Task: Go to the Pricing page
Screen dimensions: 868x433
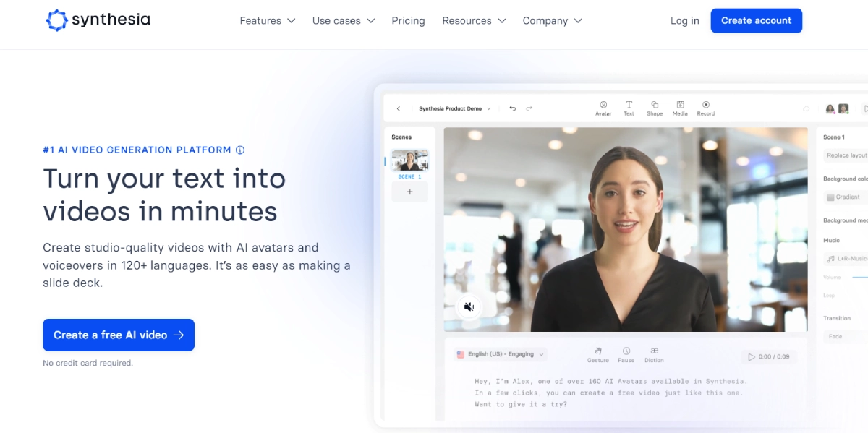Action: pyautogui.click(x=408, y=21)
